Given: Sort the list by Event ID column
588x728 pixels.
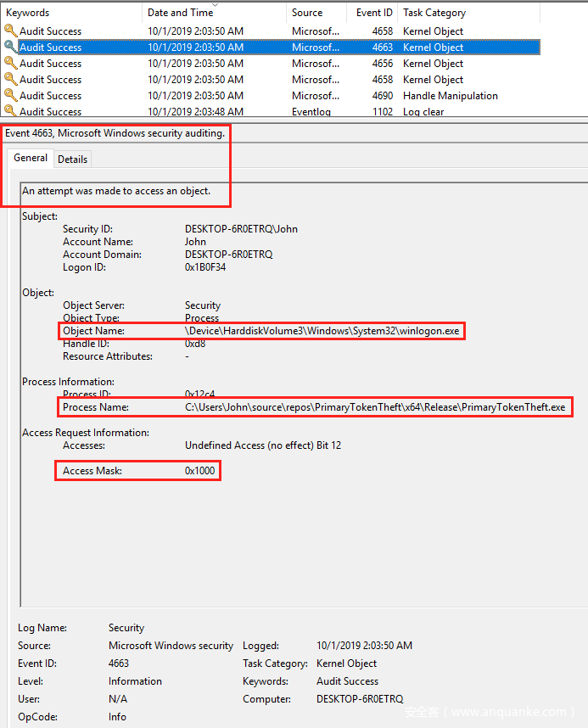Looking at the screenshot, I should pyautogui.click(x=374, y=13).
